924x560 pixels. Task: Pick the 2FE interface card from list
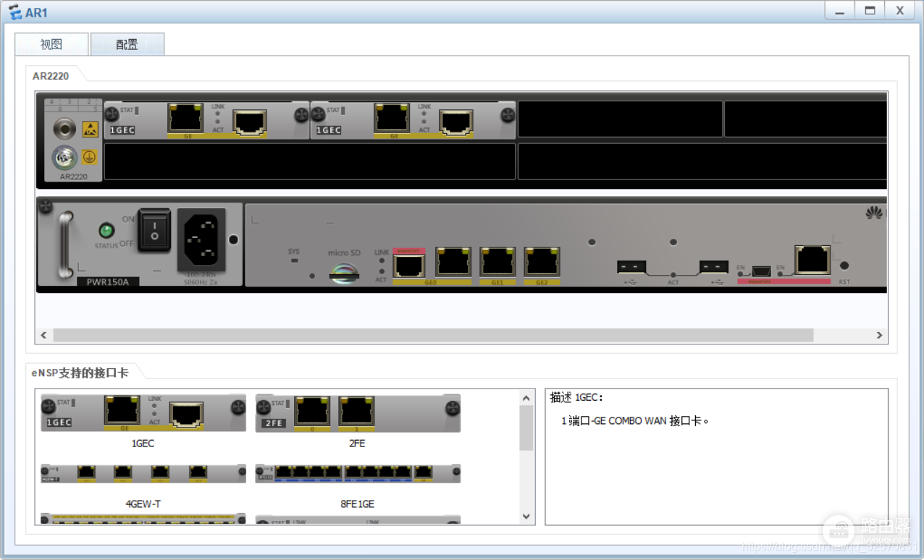pyautogui.click(x=358, y=413)
